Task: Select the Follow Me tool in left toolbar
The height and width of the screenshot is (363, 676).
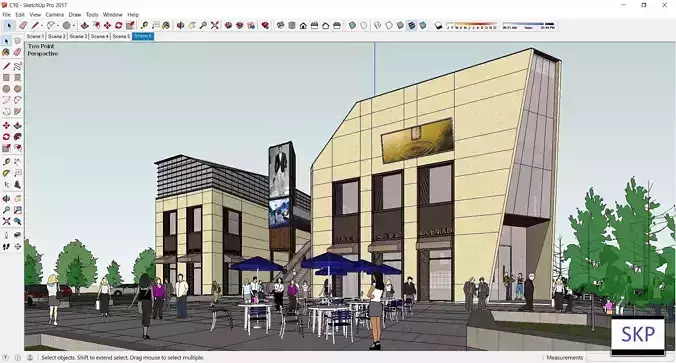Action: tap(17, 136)
